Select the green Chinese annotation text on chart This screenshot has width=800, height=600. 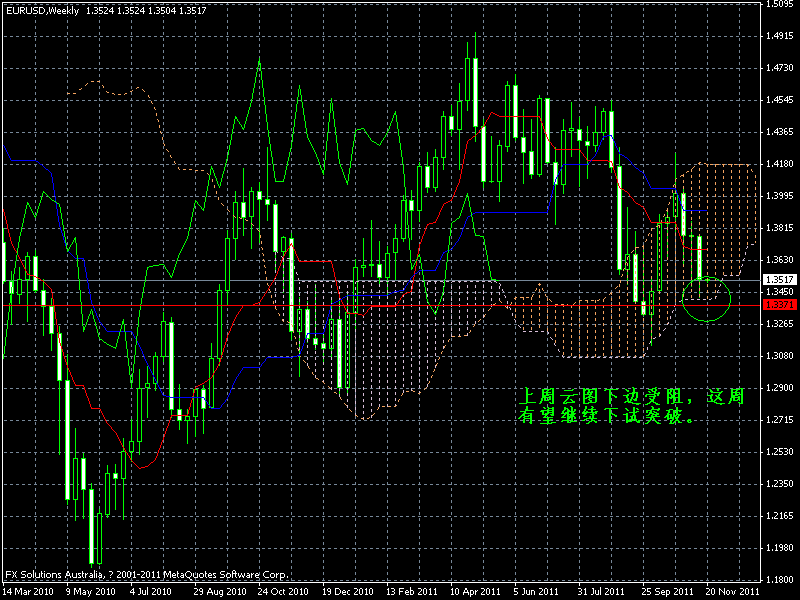631,406
